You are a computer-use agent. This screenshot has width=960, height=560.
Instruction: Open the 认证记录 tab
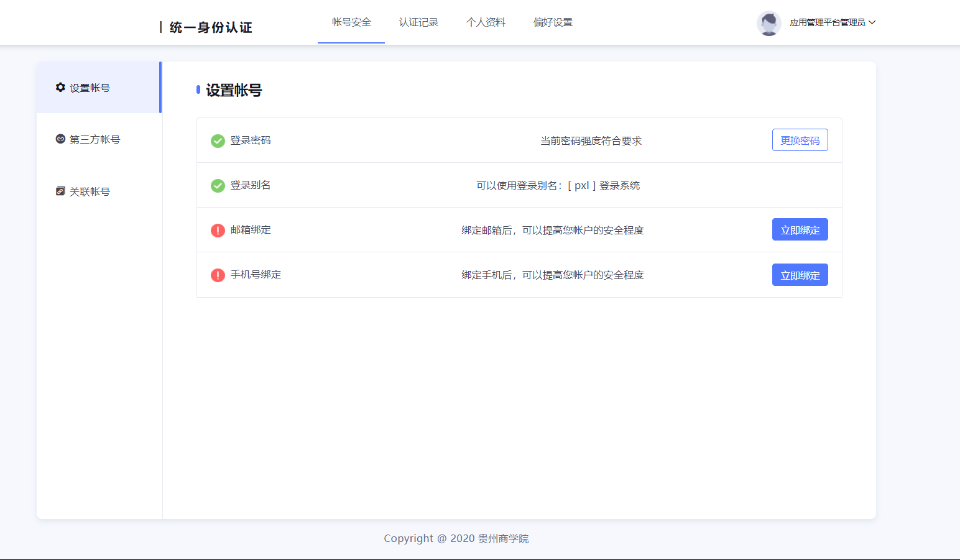coord(418,22)
